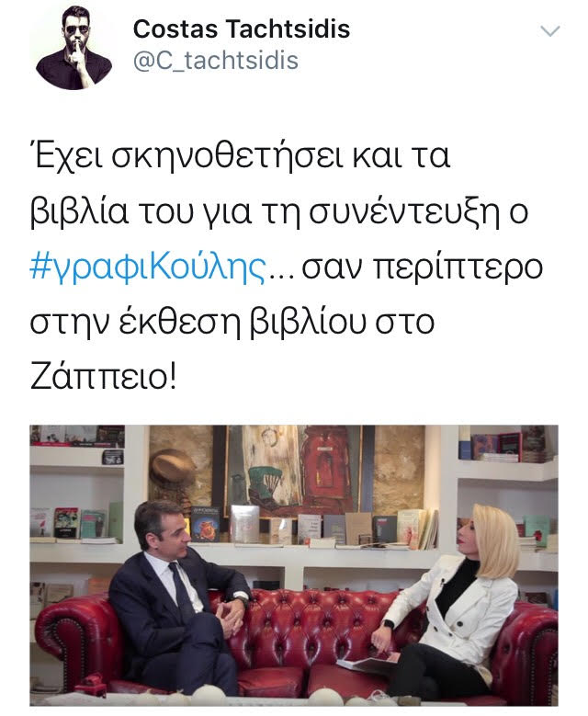Open the display name Costas Tachtsidis
This screenshot has height=716, width=588.
[242, 29]
